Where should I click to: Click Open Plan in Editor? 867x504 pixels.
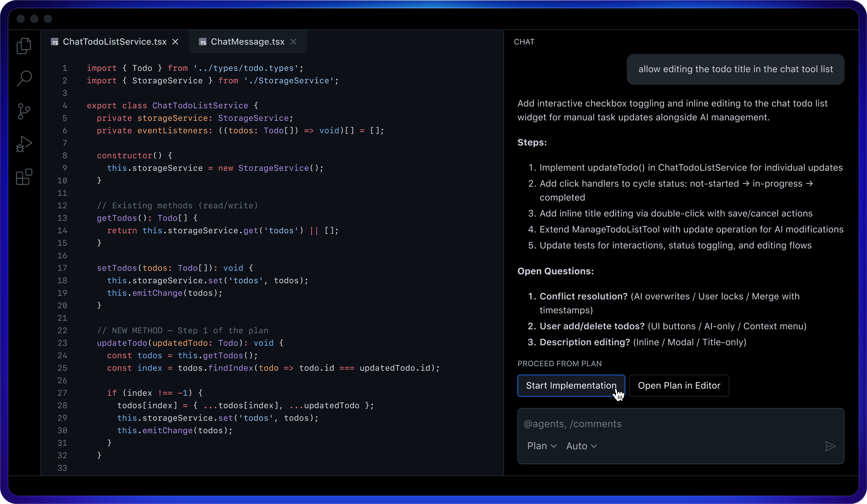pos(679,385)
